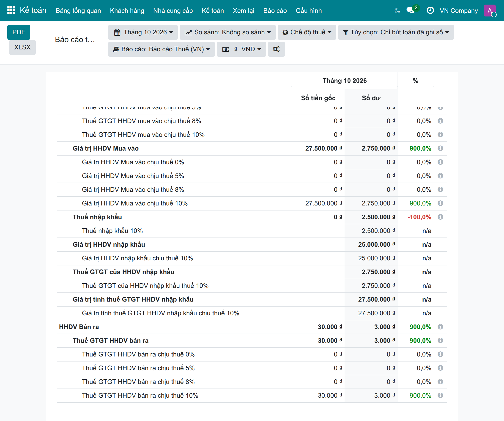Viewport: 504px width, 421px height.
Task: Open the Tùy chọn filter dropdown
Action: 396,32
